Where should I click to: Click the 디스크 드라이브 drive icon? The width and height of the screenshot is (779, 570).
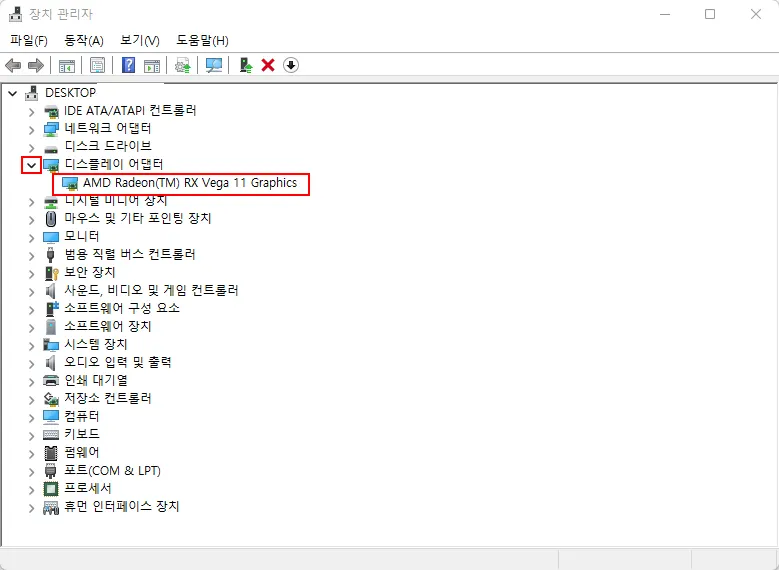point(51,148)
